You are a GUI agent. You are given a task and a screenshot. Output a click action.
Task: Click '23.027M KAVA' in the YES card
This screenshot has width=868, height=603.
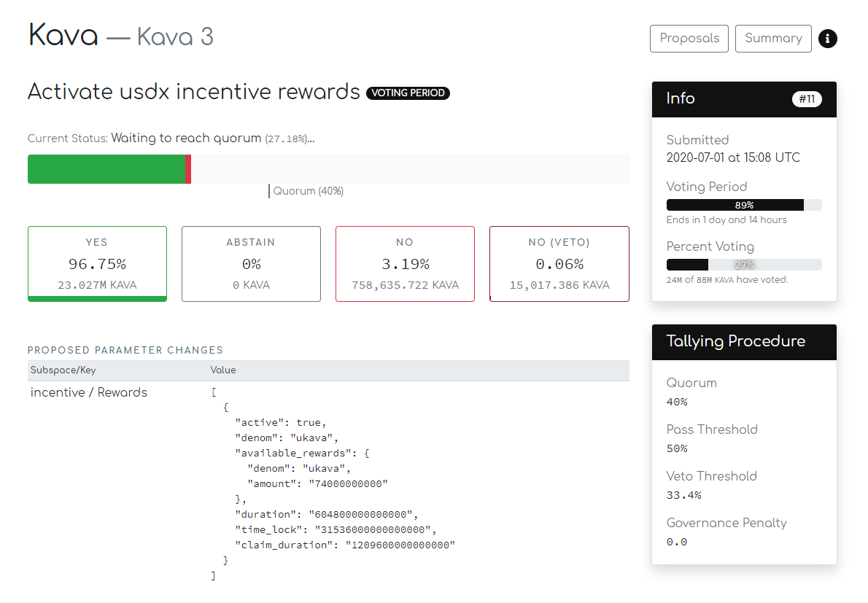coord(98,285)
